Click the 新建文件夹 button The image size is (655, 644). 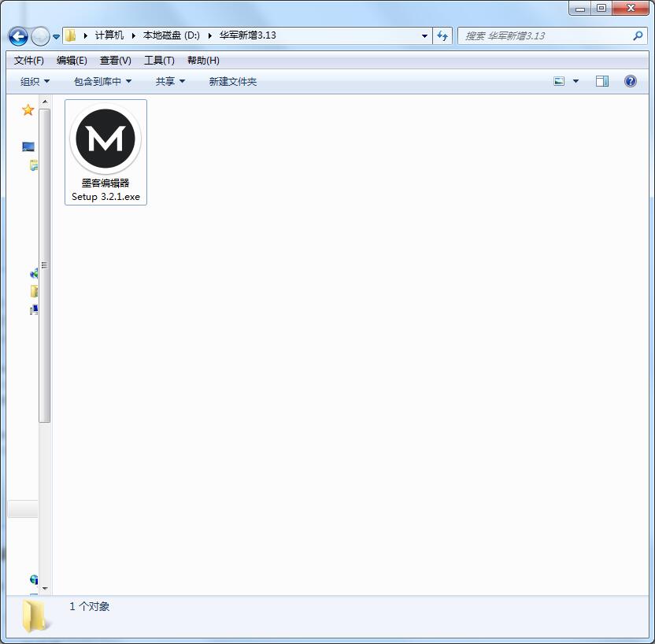coord(233,81)
